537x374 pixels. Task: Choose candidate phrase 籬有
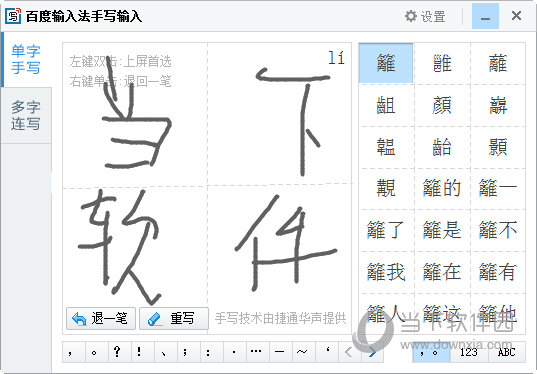(x=498, y=272)
